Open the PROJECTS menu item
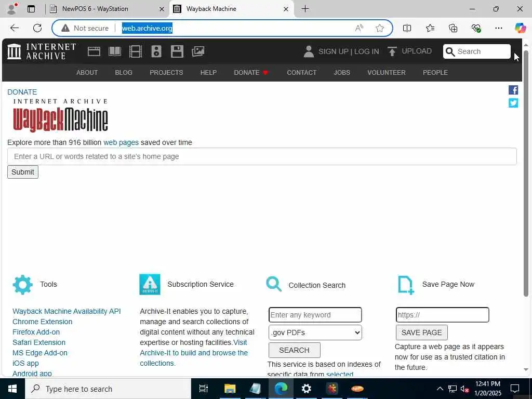Image resolution: width=532 pixels, height=399 pixels. pos(166,73)
